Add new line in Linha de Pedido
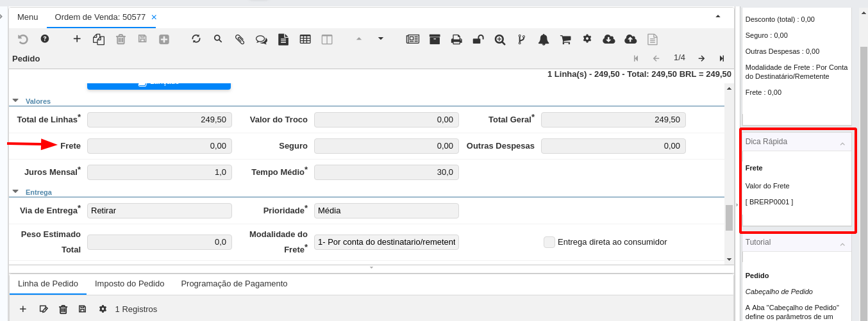The height and width of the screenshot is (321, 868). click(x=23, y=309)
